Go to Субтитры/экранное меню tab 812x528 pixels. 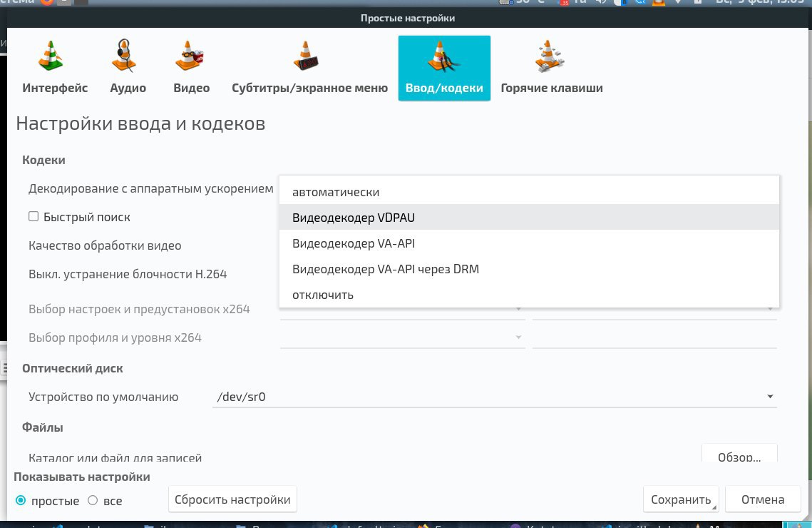pos(309,68)
